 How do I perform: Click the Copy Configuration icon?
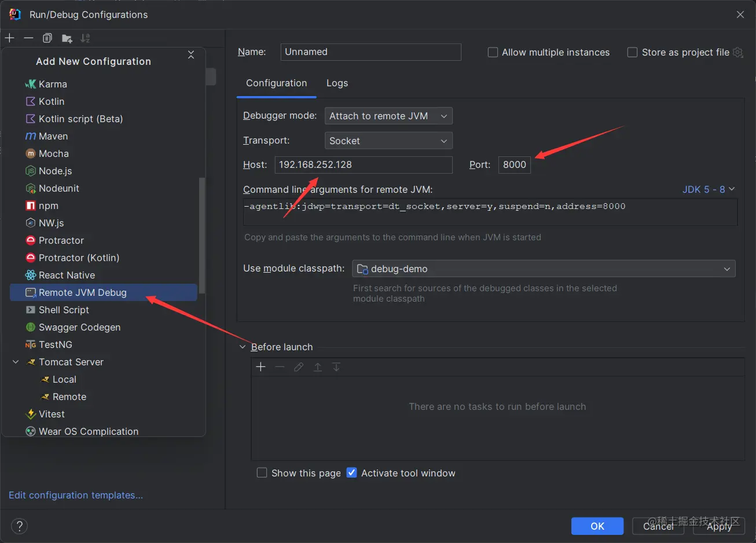47,38
